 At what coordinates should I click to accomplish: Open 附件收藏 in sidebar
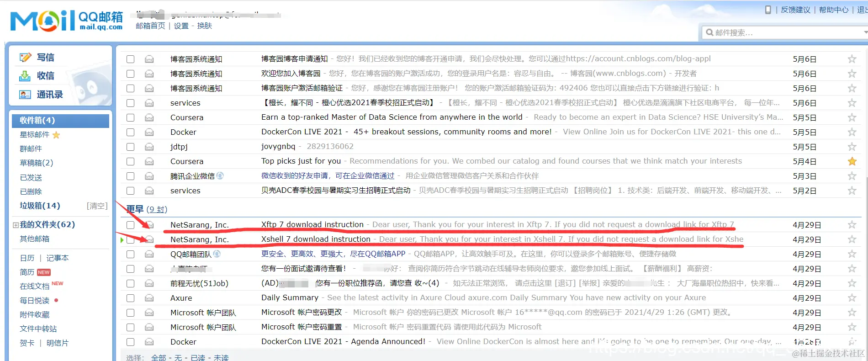pyautogui.click(x=35, y=314)
